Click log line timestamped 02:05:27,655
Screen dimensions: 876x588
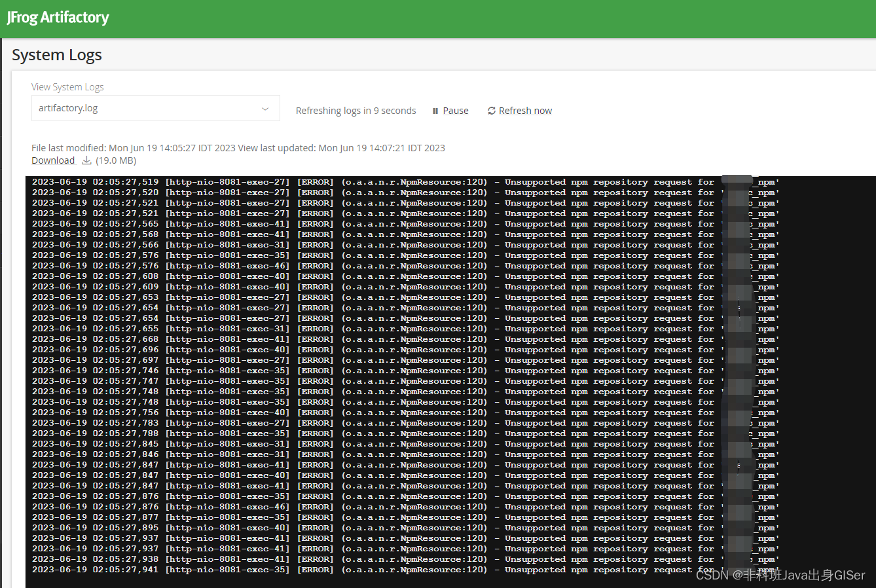pos(406,329)
